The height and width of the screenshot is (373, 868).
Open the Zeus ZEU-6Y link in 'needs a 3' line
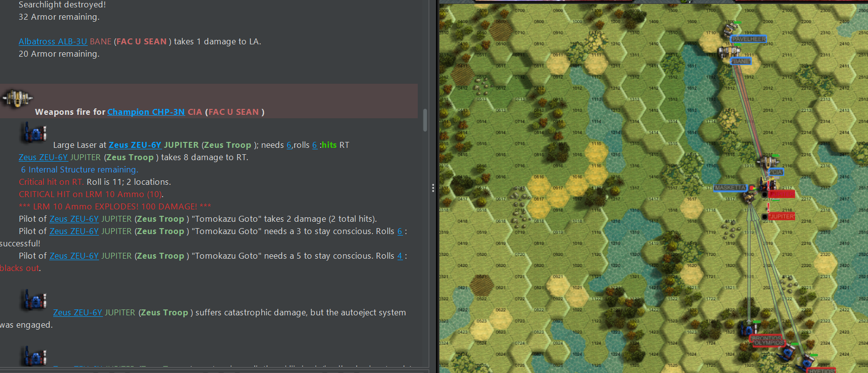74,231
